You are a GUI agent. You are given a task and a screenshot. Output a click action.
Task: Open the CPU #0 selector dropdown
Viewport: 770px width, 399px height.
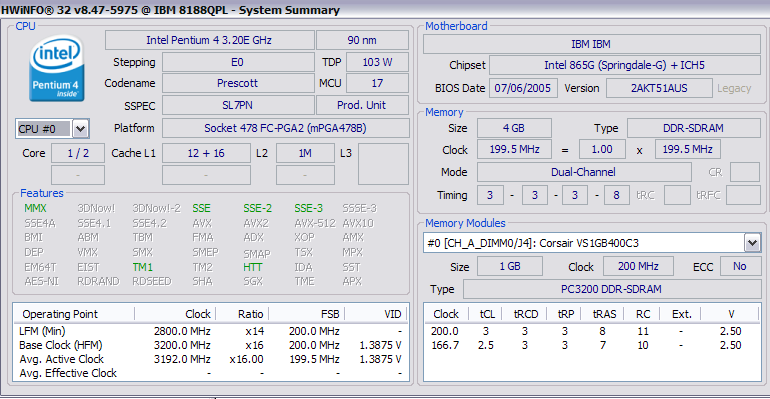(80, 129)
